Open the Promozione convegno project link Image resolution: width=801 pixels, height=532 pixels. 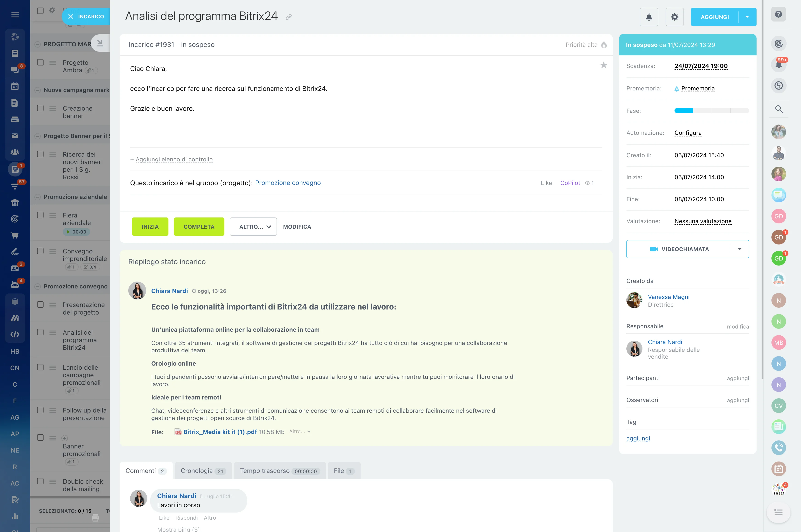[x=288, y=182]
